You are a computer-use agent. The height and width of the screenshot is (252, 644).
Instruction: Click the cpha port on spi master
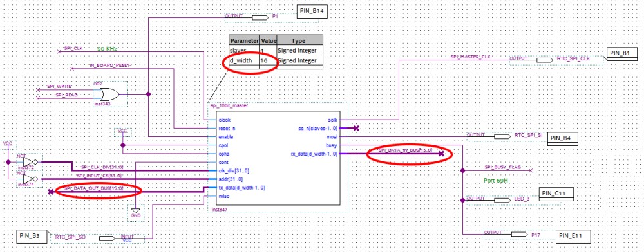(225, 154)
